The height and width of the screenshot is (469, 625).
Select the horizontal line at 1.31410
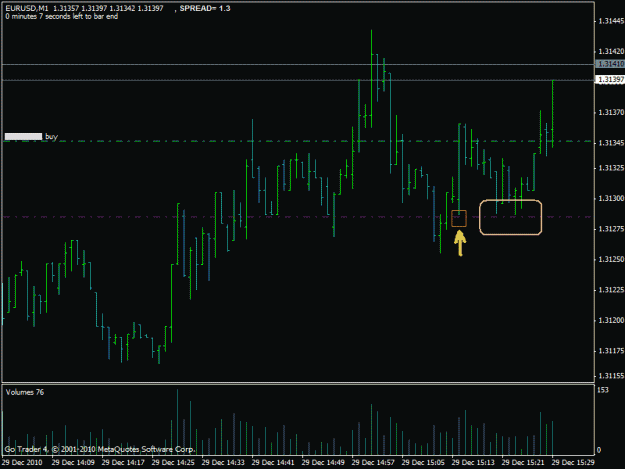coord(298,64)
